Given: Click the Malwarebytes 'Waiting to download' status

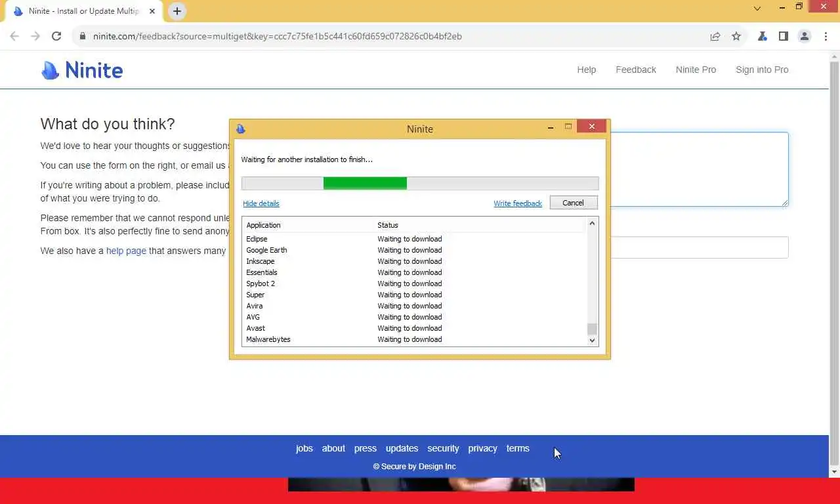Looking at the screenshot, I should (x=409, y=339).
